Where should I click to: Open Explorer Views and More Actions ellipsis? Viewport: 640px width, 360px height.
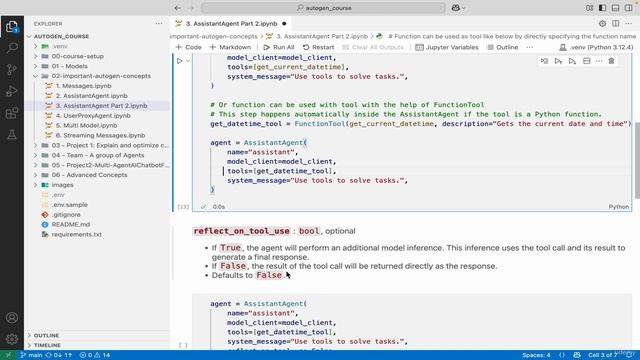(159, 24)
